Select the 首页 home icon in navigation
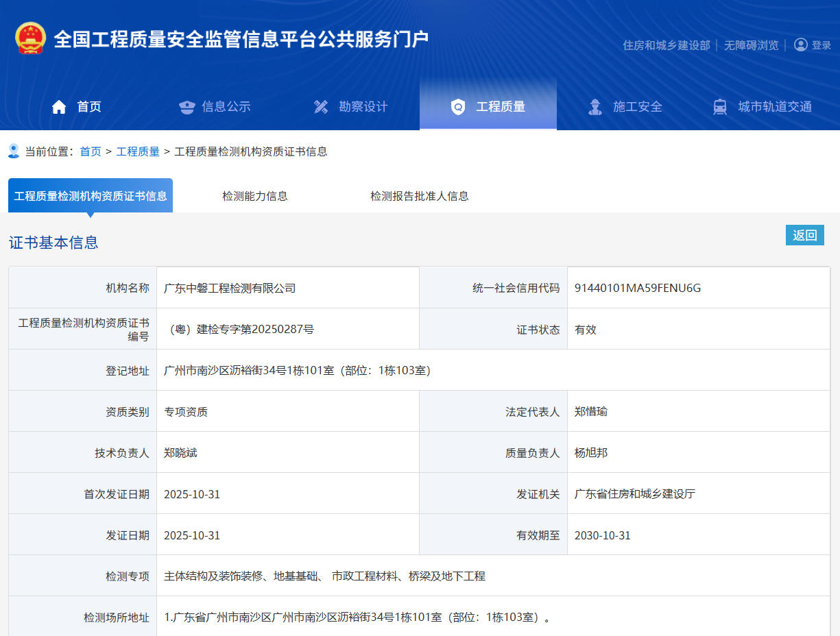840x636 pixels. click(x=58, y=106)
